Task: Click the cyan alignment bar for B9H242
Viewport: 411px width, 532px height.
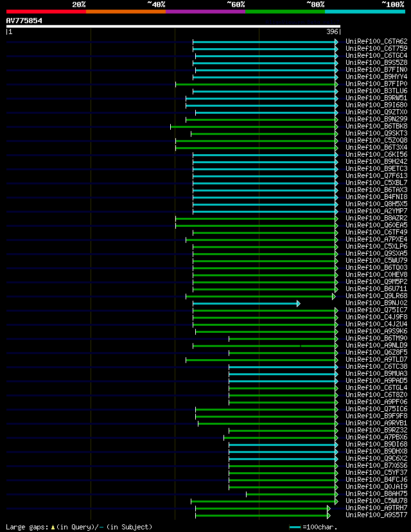Action: (265, 162)
